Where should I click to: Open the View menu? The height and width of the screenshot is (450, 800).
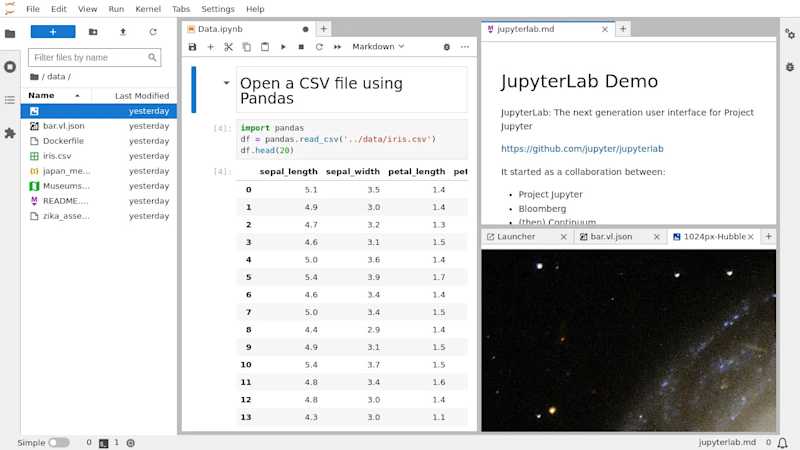87,9
